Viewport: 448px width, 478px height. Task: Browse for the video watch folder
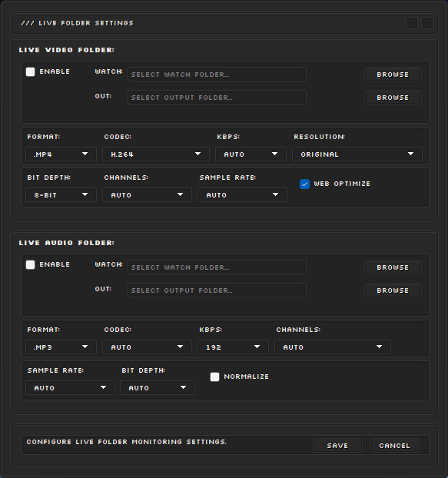click(393, 75)
